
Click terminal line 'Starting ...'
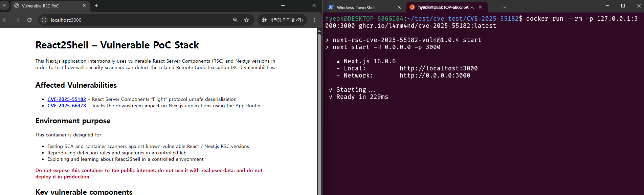tap(352, 90)
